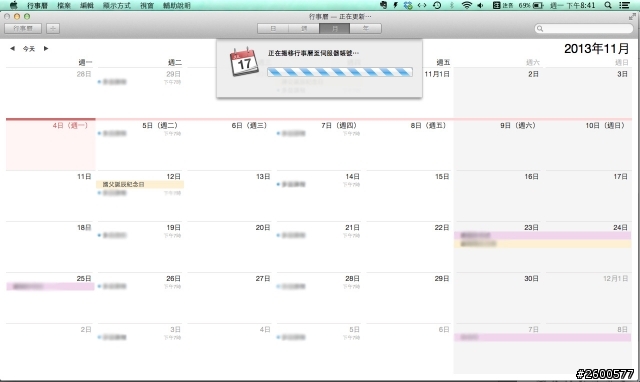
Task: Click the 11月1日 date cell
Action: [409, 93]
